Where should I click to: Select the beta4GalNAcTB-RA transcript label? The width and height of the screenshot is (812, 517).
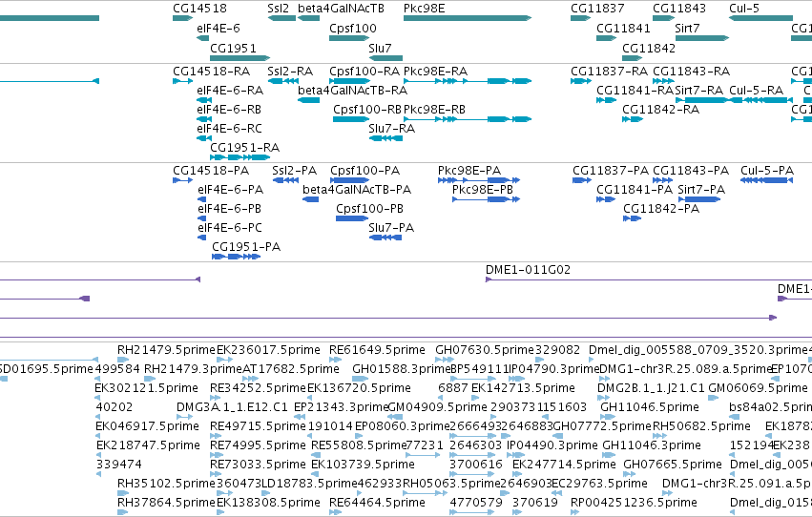pyautogui.click(x=353, y=91)
